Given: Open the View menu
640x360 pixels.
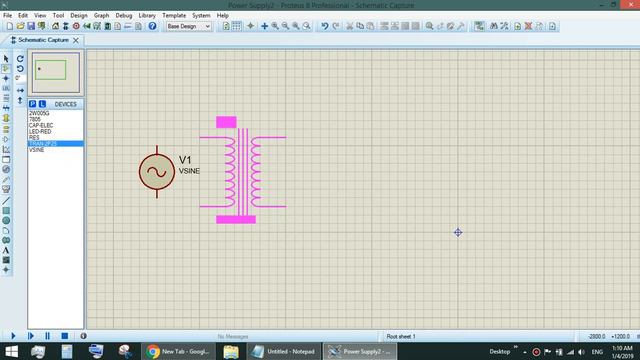Looking at the screenshot, I should click(x=40, y=16).
